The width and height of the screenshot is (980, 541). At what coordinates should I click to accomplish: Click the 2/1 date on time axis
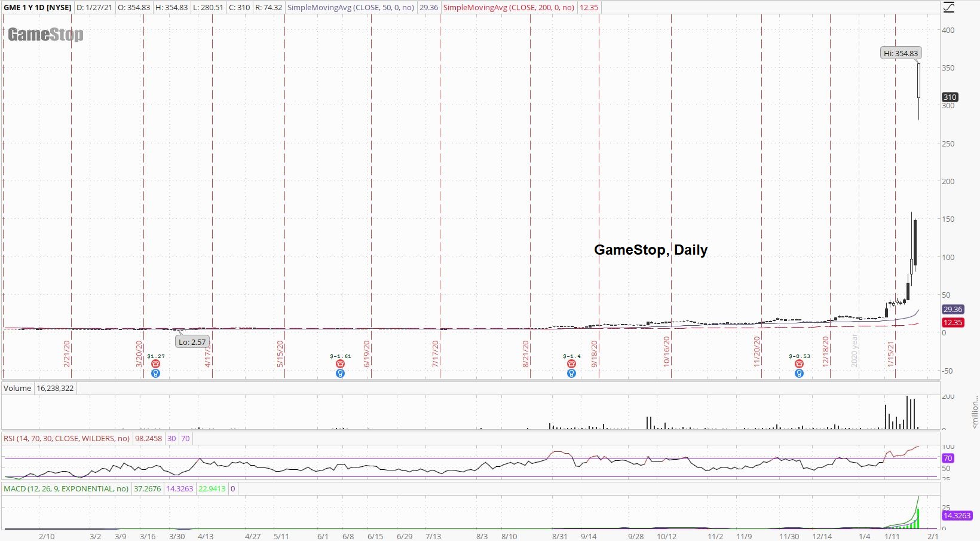point(932,536)
